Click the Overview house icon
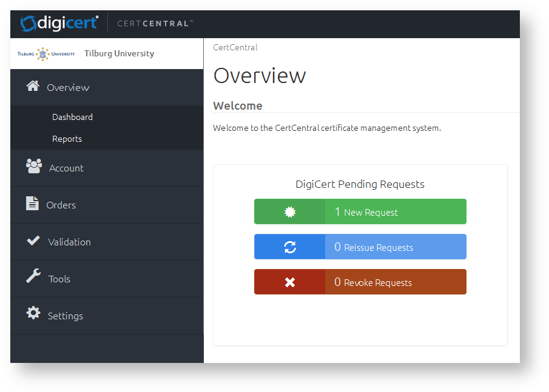This screenshot has height=392, width=549. (x=33, y=85)
